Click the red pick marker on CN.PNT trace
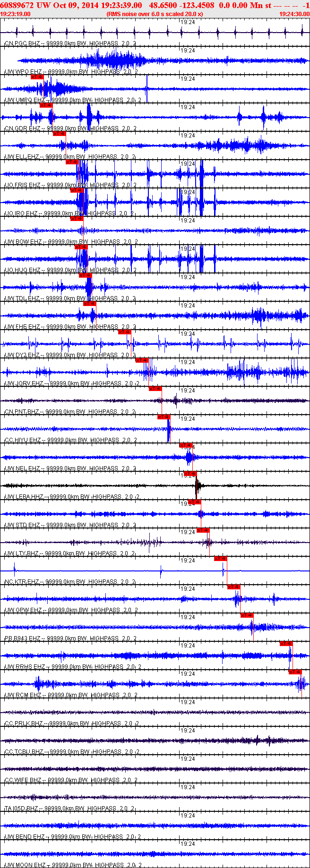Image resolution: width=310 pixels, height=868 pixels. 155,388
